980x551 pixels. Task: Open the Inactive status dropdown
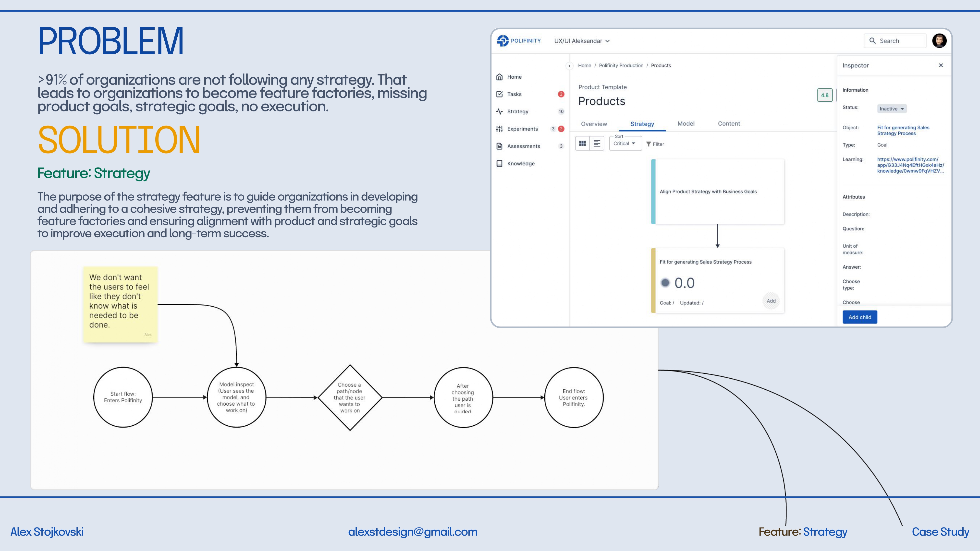click(892, 109)
